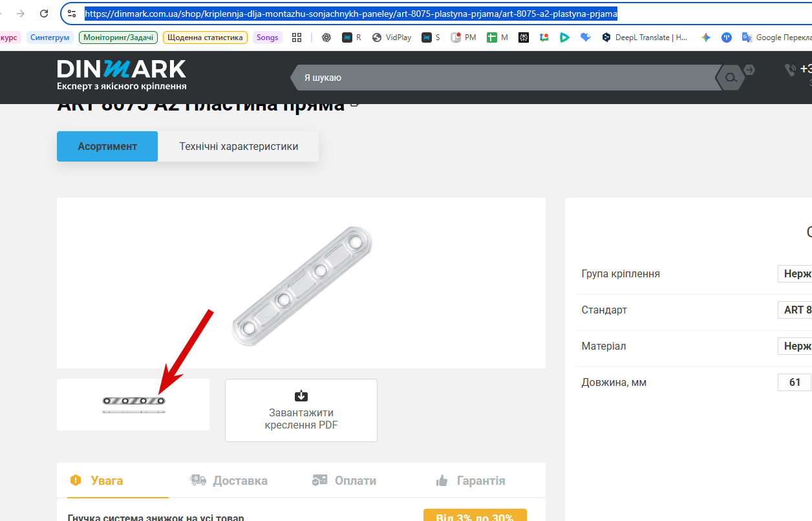Open the black-and-white pattern bookmark icon
This screenshot has width=812, height=521.
(524, 37)
